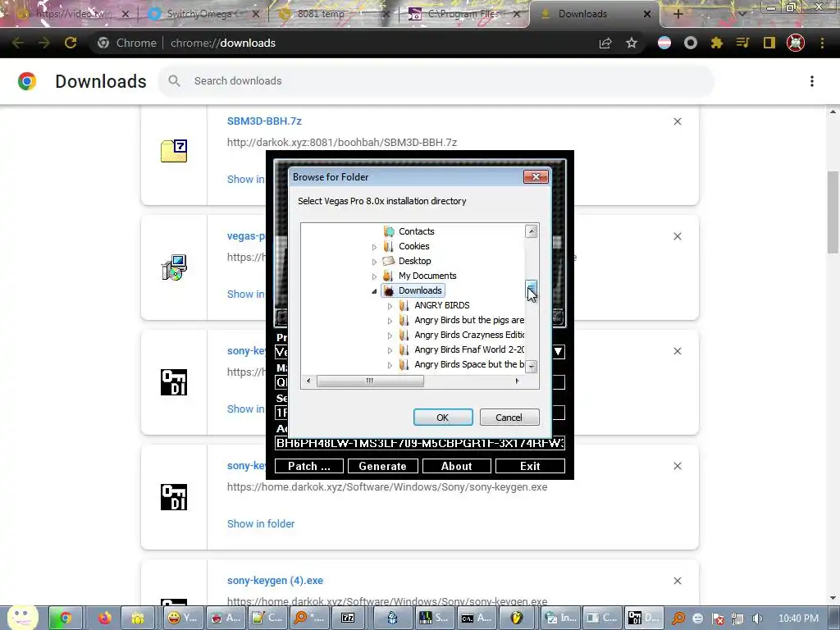840x630 pixels.
Task: Collapse the Downloads folder node
Action: [374, 291]
